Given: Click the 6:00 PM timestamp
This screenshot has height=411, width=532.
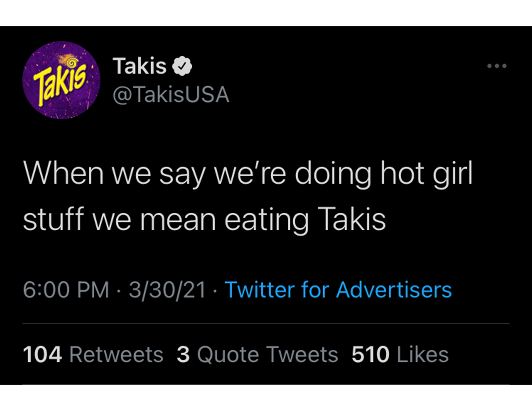Looking at the screenshot, I should tap(66, 290).
